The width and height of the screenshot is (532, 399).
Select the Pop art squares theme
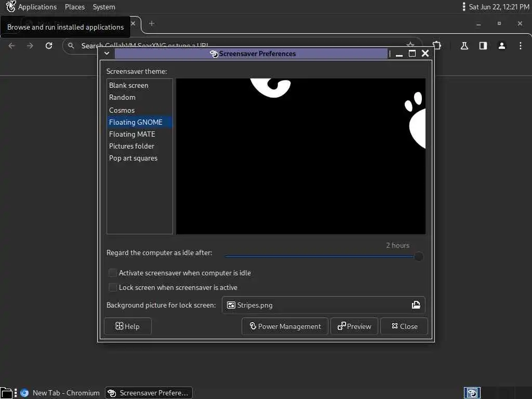pyautogui.click(x=139, y=158)
